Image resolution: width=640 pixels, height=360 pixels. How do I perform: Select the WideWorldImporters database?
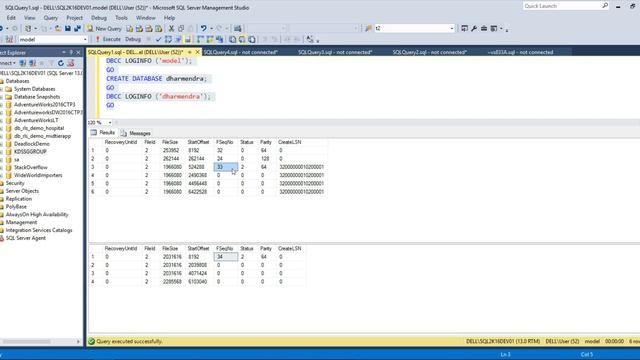point(38,175)
